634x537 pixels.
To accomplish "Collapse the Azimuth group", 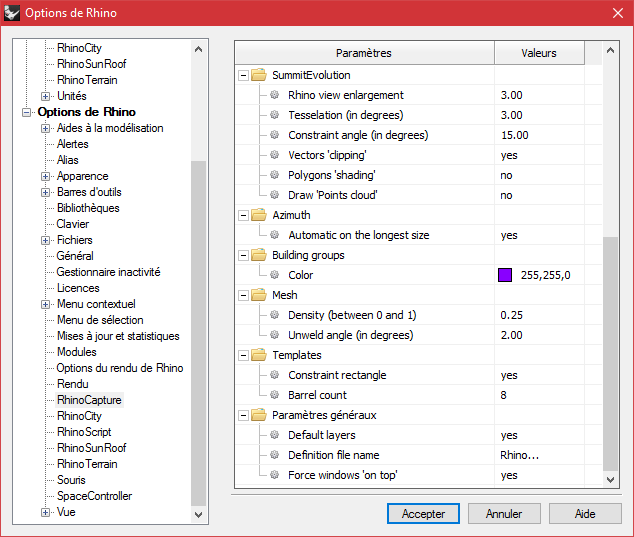I will click(x=243, y=215).
